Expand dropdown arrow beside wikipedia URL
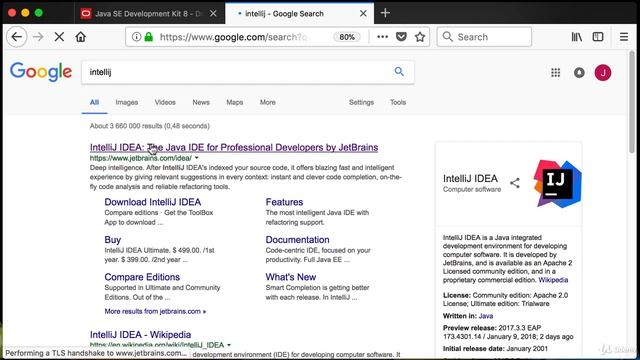This screenshot has height=360, width=640. (x=229, y=345)
